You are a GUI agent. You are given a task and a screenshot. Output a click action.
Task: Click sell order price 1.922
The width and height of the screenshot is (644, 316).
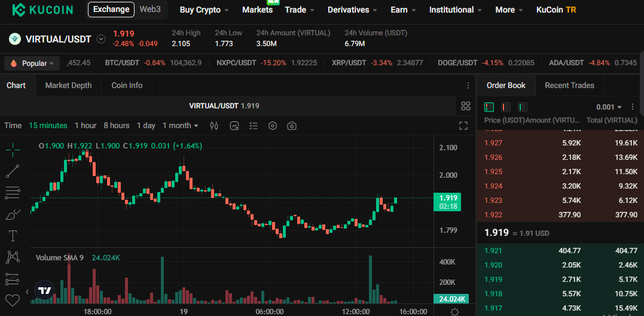click(x=493, y=214)
